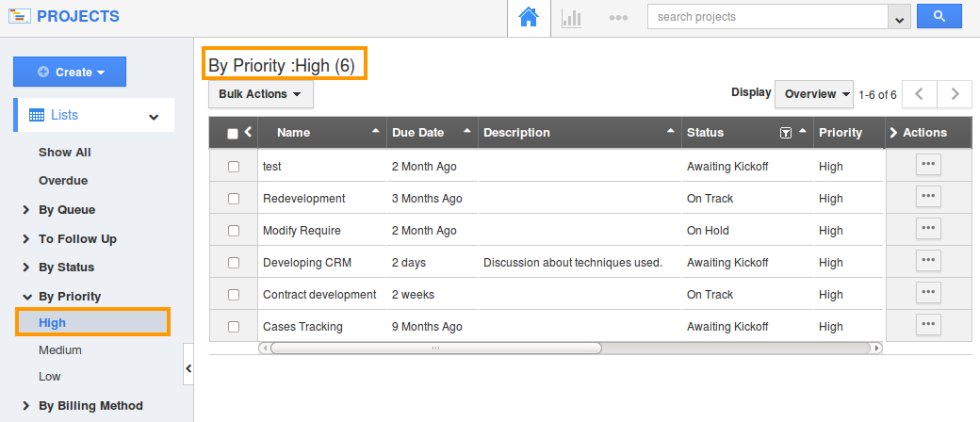Click the horizontal table scrollbar thumb
Viewport: 980px width, 422px height.
tap(435, 348)
